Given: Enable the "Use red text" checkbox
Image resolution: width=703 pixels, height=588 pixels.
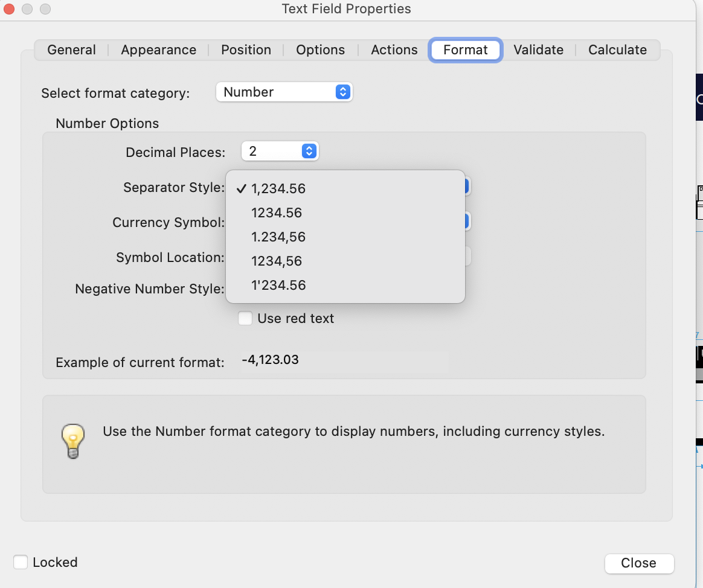Looking at the screenshot, I should pos(245,318).
